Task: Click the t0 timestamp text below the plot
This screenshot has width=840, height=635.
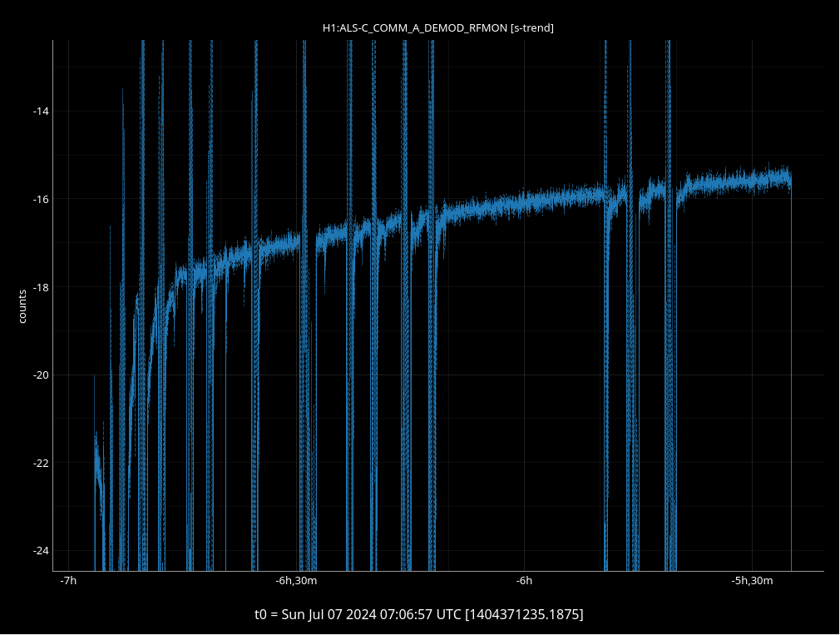Action: tap(419, 614)
